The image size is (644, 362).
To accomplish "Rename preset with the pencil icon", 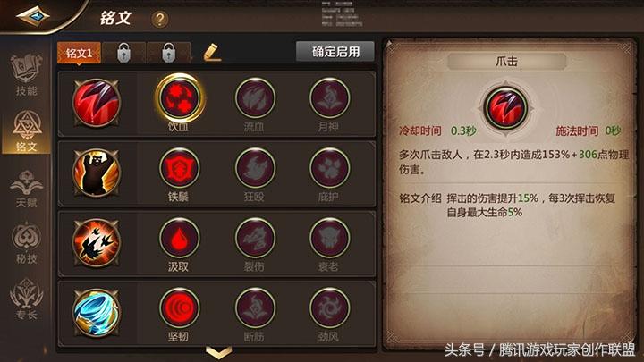I will pyautogui.click(x=212, y=53).
